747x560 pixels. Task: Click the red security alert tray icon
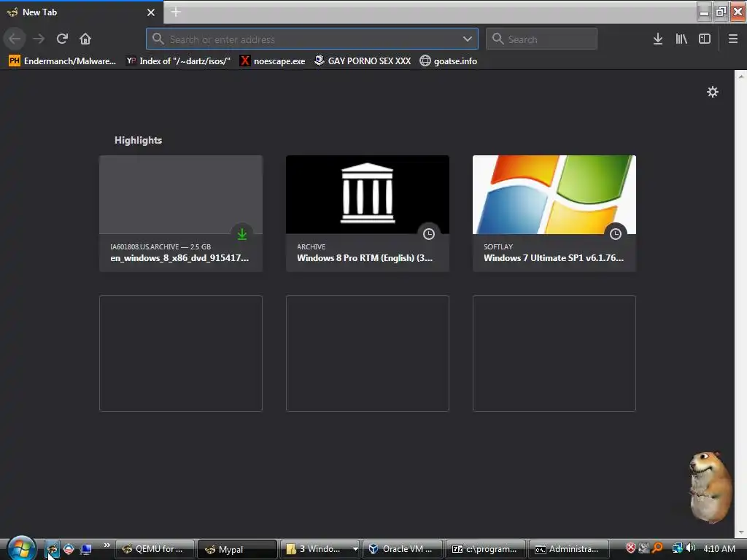[x=630, y=548]
